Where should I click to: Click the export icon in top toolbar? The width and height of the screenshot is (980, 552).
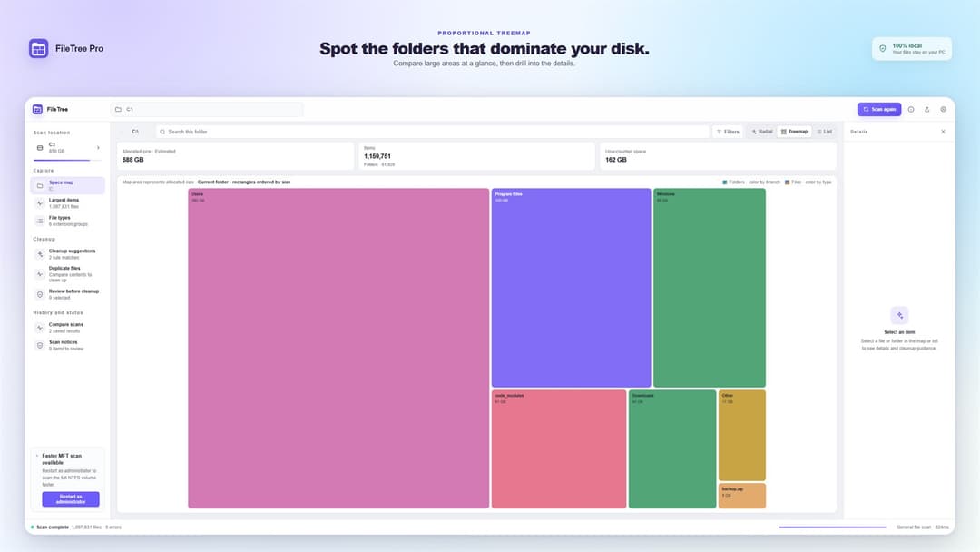(x=926, y=109)
